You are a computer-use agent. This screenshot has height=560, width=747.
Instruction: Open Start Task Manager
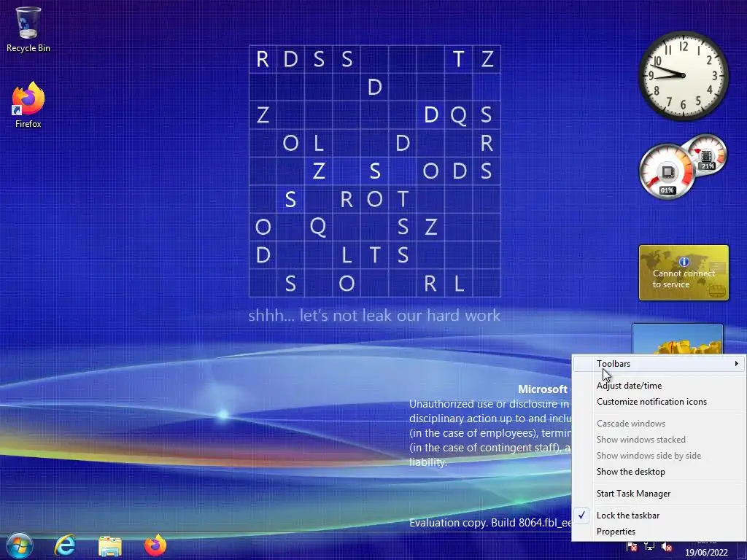click(659, 494)
